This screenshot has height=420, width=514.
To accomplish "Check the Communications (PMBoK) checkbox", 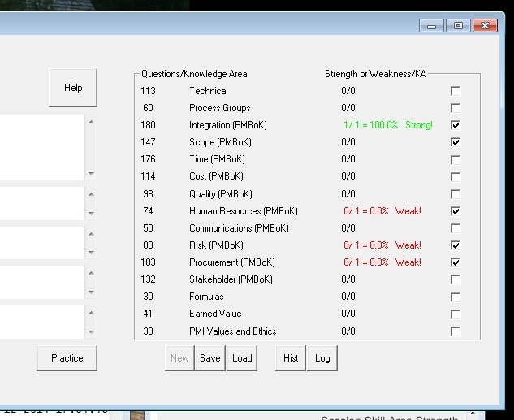I will (x=456, y=228).
